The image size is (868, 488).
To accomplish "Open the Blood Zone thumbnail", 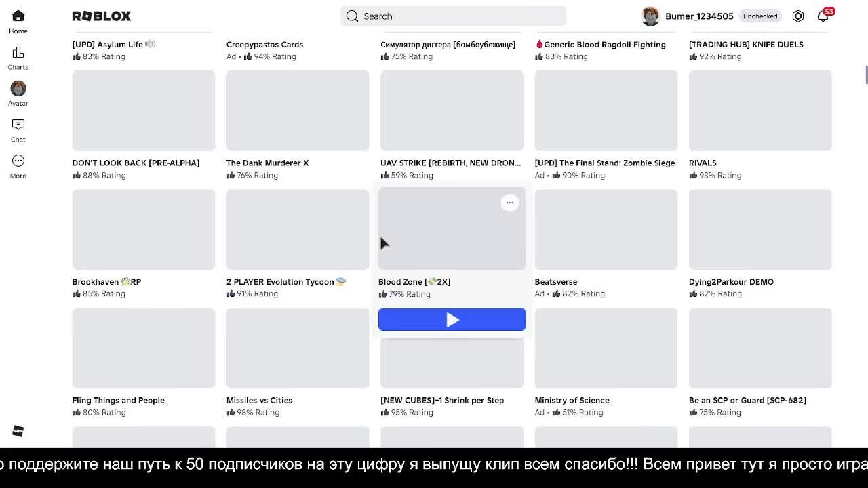I will point(452,229).
